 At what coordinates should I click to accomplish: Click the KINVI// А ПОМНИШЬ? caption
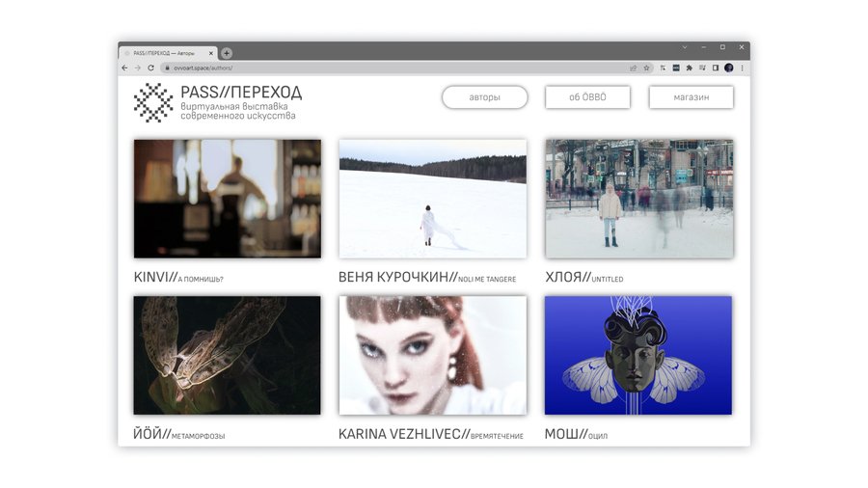click(x=178, y=277)
